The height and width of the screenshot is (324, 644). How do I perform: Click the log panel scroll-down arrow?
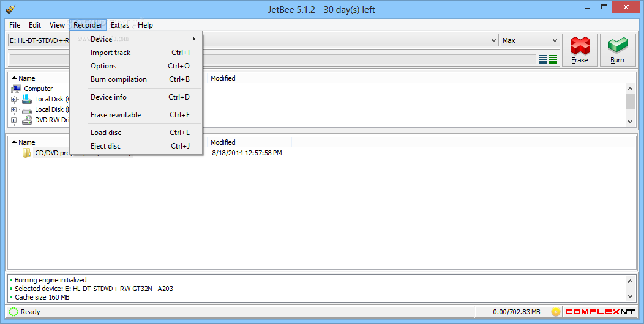[x=631, y=296]
